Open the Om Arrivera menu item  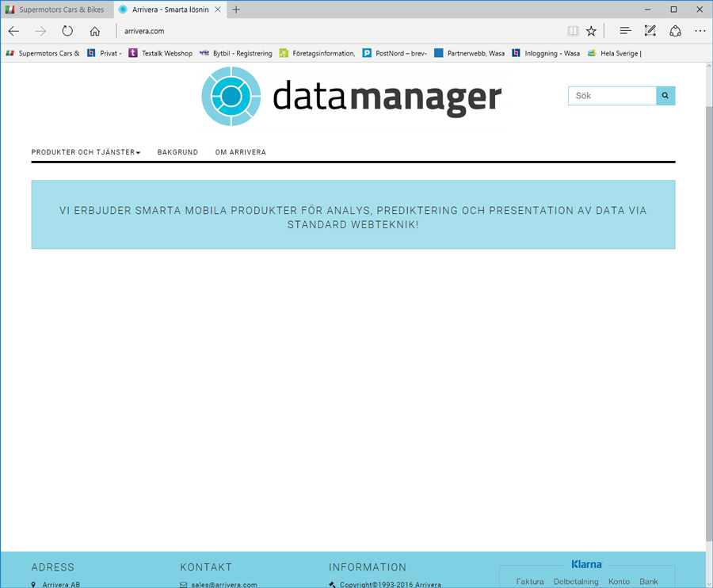(240, 152)
